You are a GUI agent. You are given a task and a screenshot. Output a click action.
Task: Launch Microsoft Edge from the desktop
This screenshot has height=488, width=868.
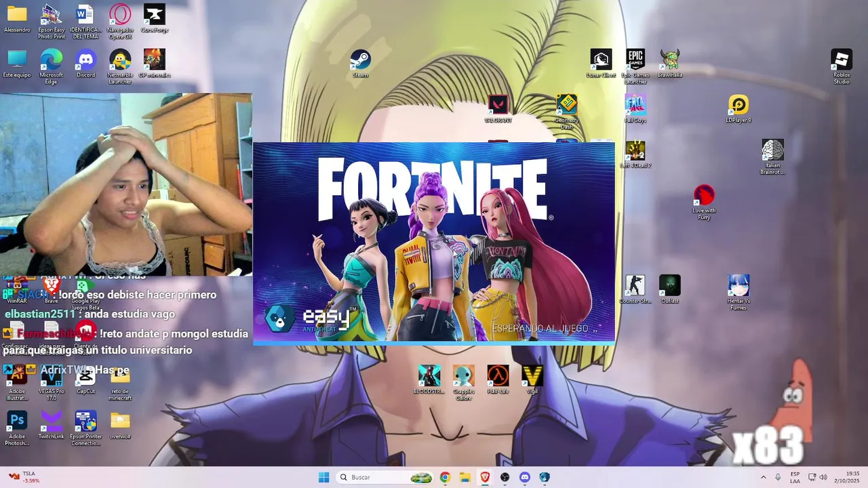(52, 67)
